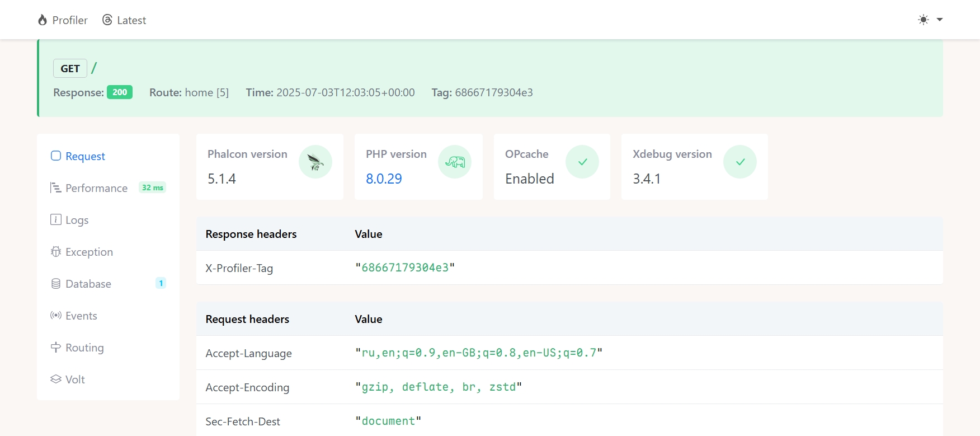Click the Exception bug icon
The width and height of the screenshot is (980, 436).
pos(56,252)
